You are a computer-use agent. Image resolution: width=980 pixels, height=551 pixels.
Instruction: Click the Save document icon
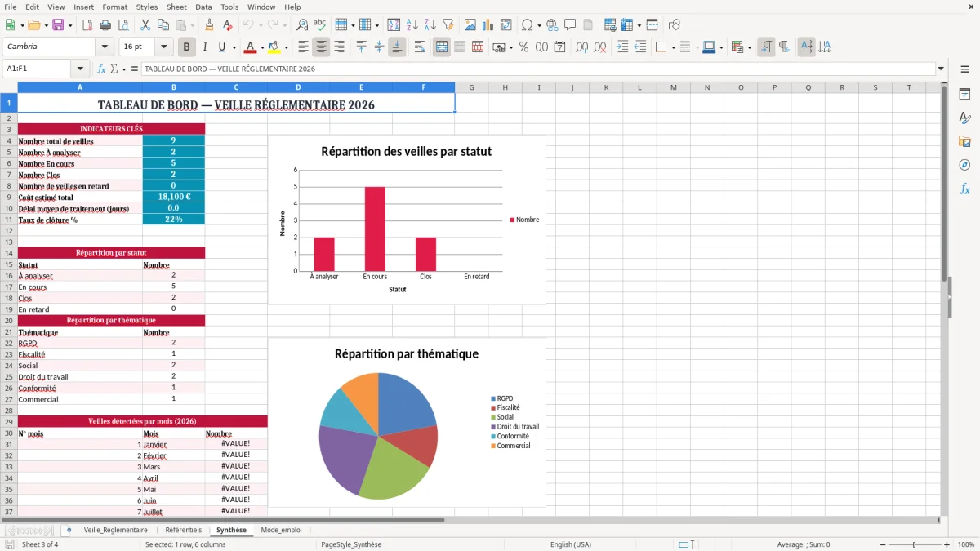(x=58, y=25)
